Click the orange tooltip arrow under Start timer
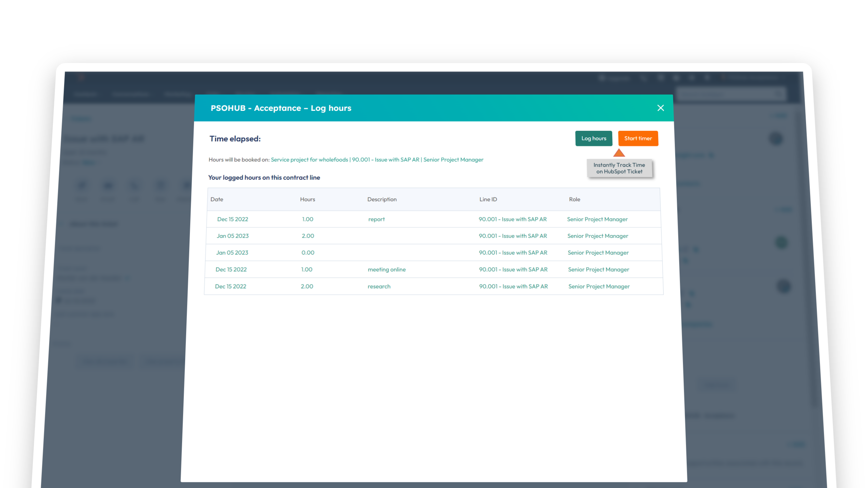Viewport: 868px width, 488px height. coord(619,153)
